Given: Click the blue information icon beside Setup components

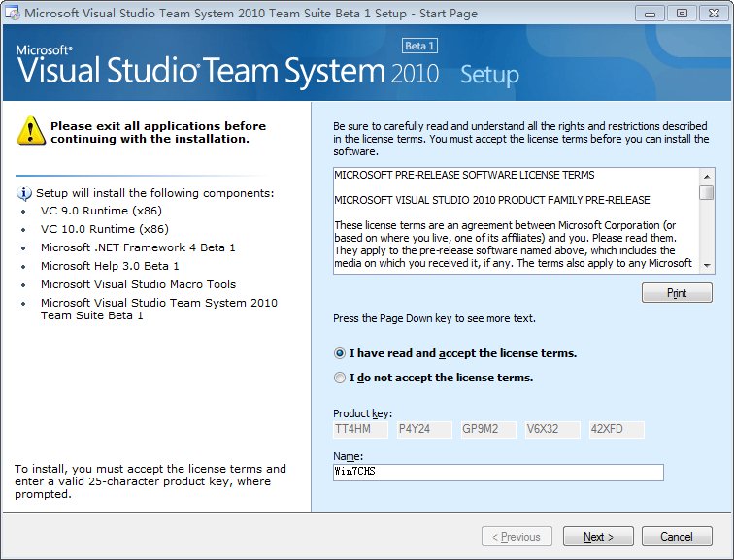Looking at the screenshot, I should click(24, 193).
